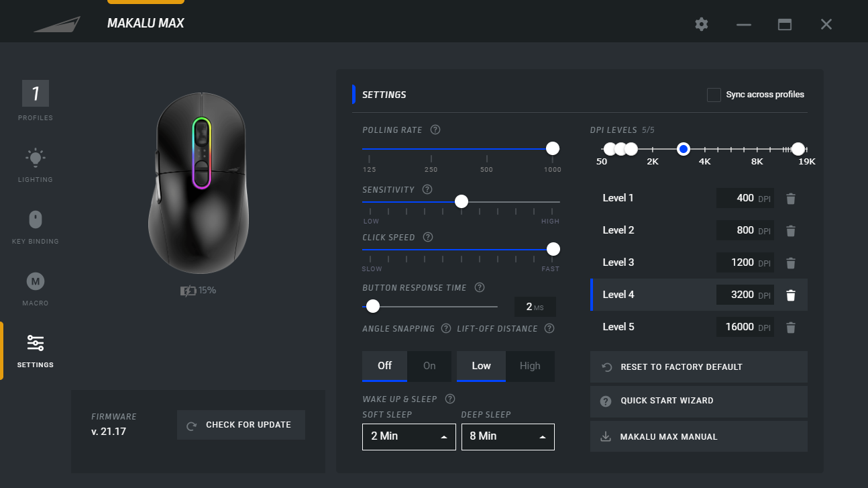The width and height of the screenshot is (868, 488).
Task: Delete DPI Level 1 with trash icon
Action: 791,199
